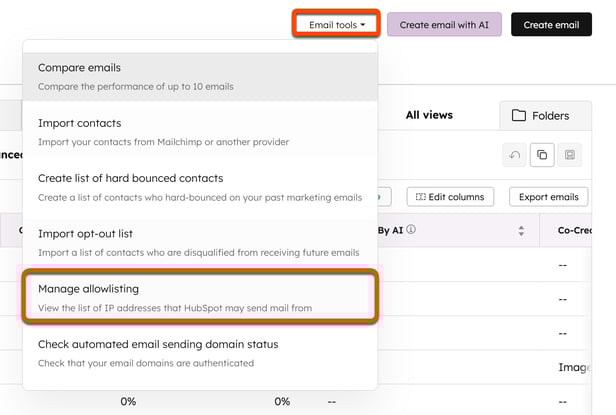
Task: Choose Compare emails from the menu
Action: click(200, 77)
